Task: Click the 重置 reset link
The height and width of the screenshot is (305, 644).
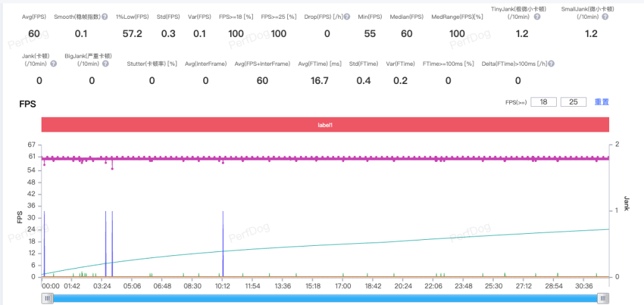Action: coord(602,102)
